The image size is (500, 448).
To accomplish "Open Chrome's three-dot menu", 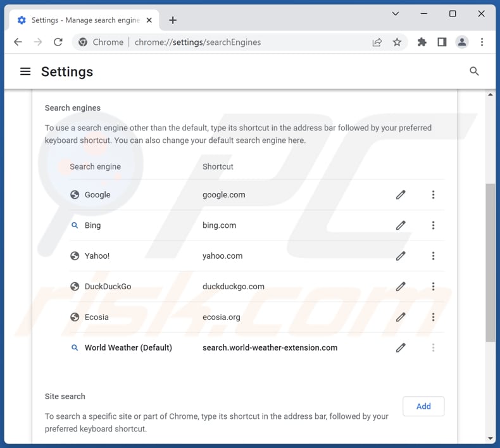I will coord(482,42).
